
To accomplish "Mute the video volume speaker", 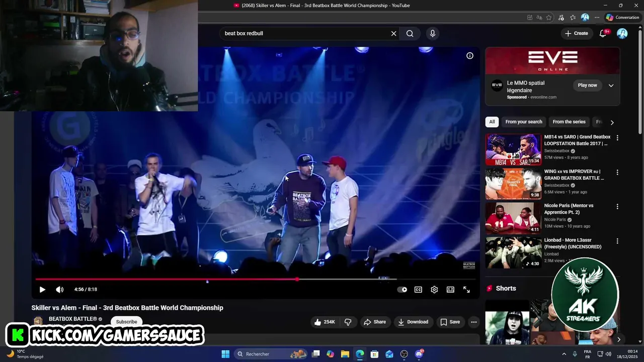I will tap(59, 290).
